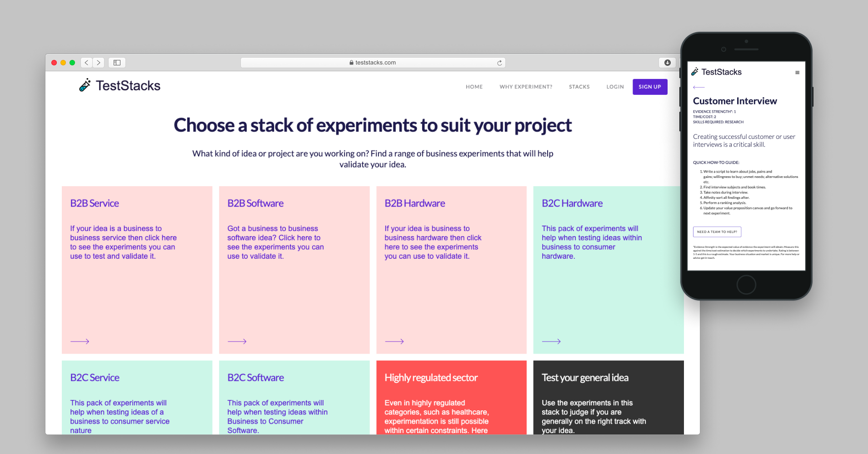Screen dimensions: 868x454
Task: Click the arrow on B2B Service card
Action: 80,341
